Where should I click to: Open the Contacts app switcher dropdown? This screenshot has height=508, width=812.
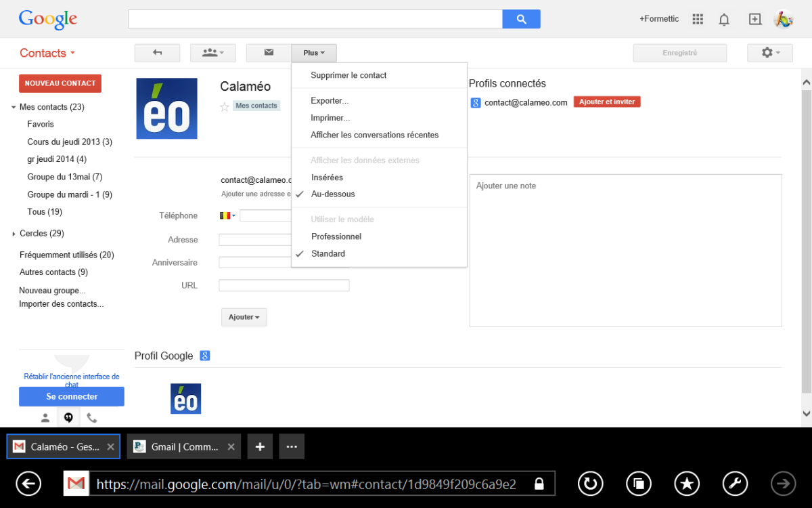click(47, 53)
